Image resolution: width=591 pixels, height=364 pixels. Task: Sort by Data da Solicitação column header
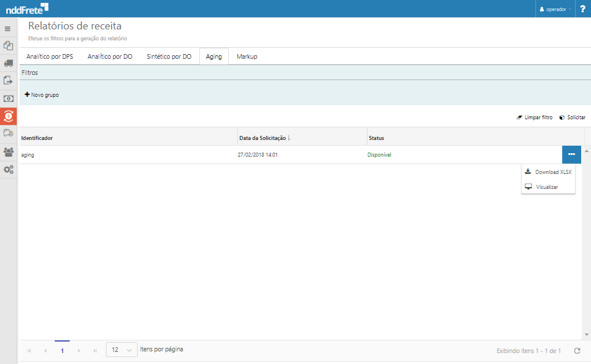pyautogui.click(x=263, y=138)
